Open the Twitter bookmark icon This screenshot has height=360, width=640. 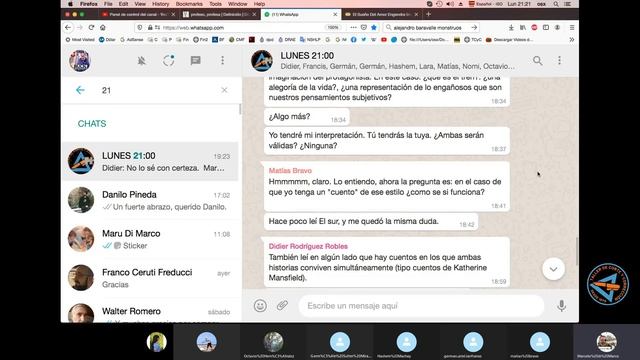click(x=364, y=40)
